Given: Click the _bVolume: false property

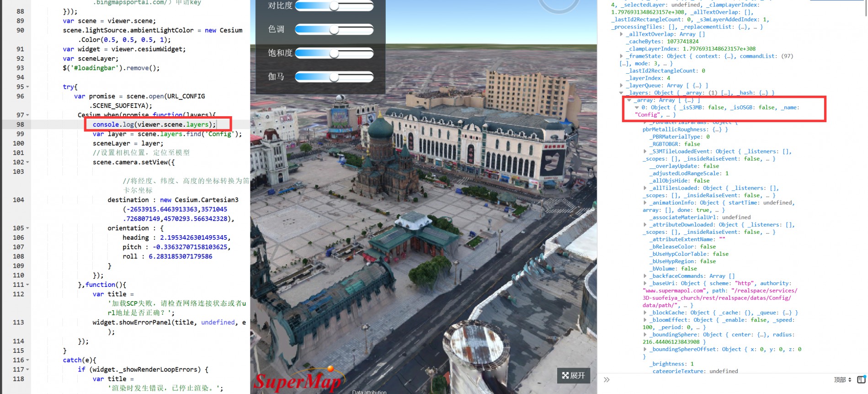Looking at the screenshot, I should (x=673, y=269).
